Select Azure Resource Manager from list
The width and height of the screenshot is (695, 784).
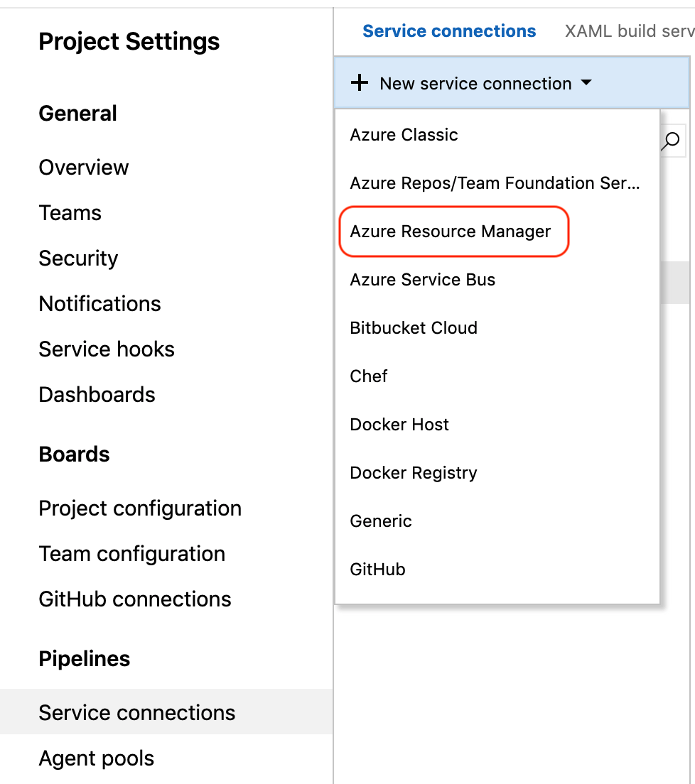click(451, 232)
